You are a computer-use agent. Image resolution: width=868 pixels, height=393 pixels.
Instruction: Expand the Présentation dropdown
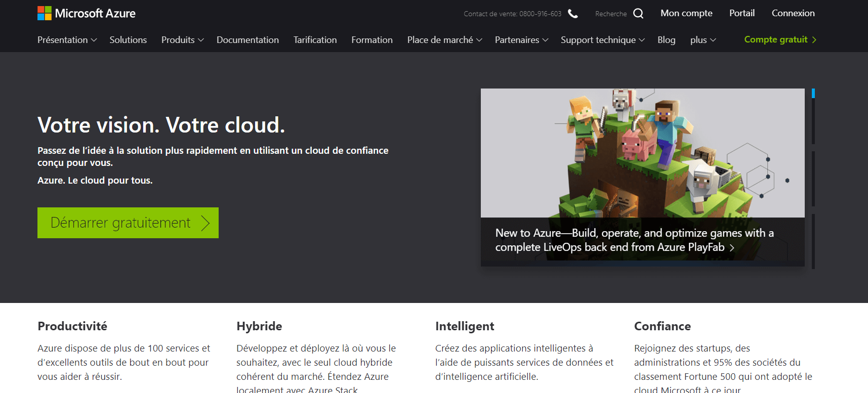[x=67, y=40]
